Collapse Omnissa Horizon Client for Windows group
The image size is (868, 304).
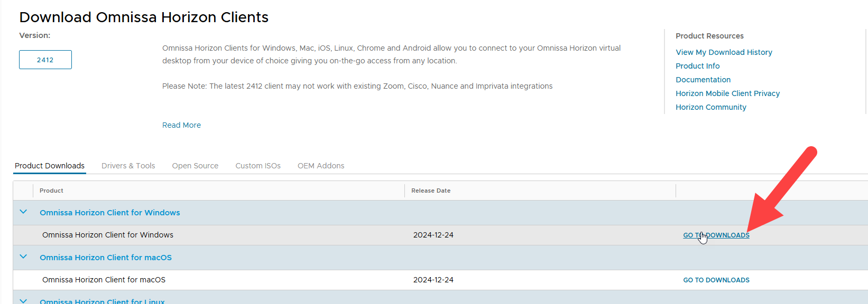click(23, 212)
